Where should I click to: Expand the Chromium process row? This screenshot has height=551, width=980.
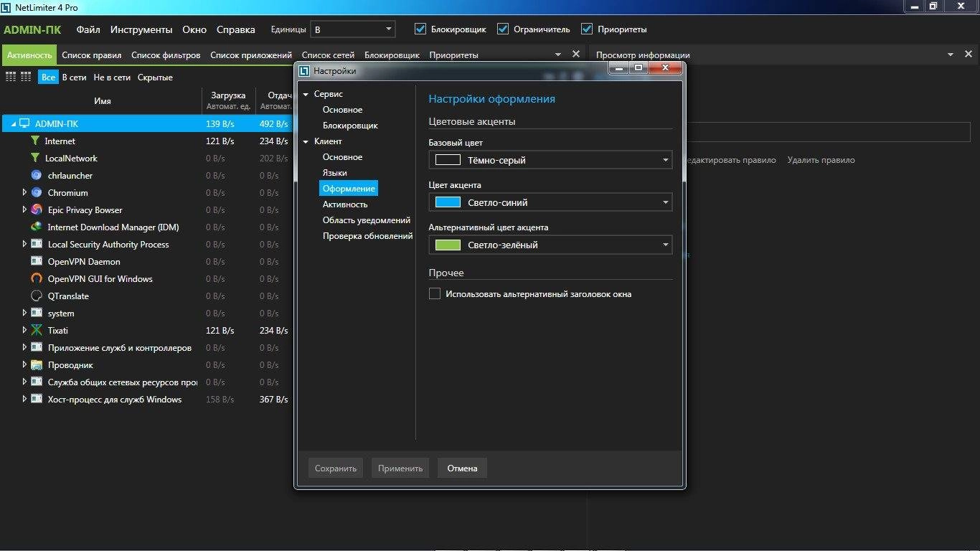pos(24,192)
